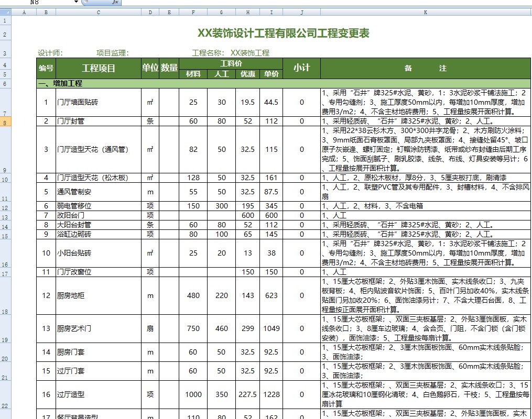Select the 门厅封管 item cell
This screenshot has width=532, height=419.
(99, 122)
